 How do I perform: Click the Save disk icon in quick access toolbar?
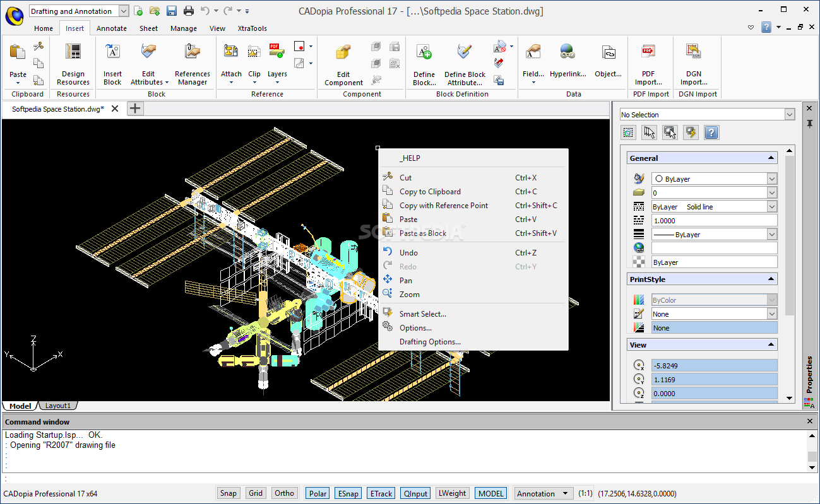coord(171,11)
